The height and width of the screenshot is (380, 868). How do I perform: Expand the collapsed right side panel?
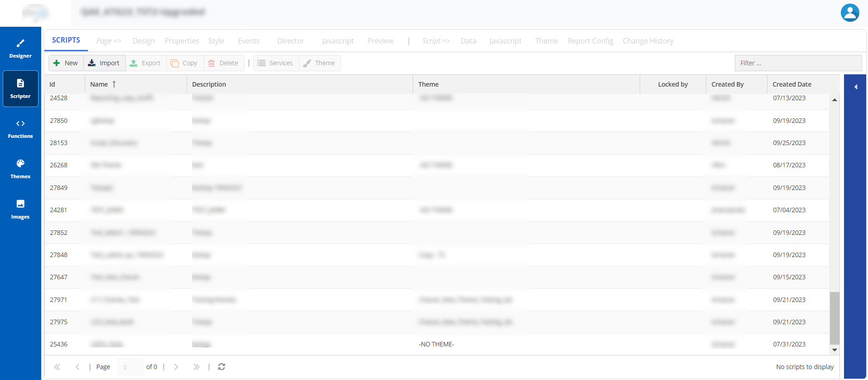pyautogui.click(x=855, y=87)
